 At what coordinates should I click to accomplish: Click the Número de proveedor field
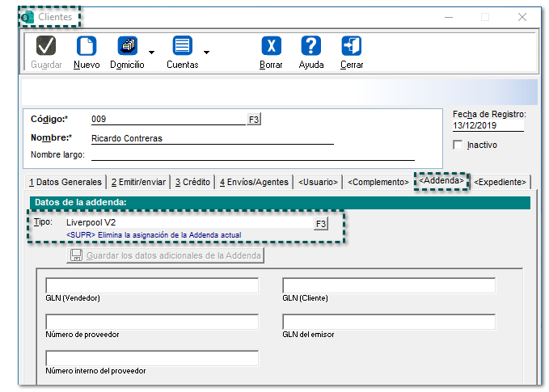click(x=152, y=322)
